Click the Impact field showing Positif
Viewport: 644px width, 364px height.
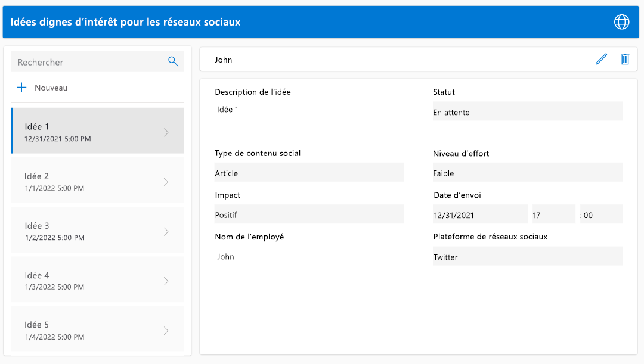coord(309,214)
